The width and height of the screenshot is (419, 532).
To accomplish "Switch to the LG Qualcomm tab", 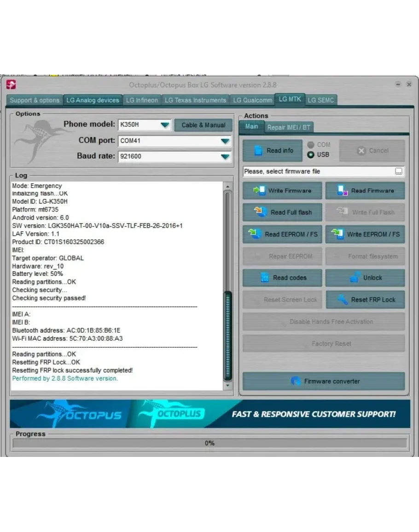I will (x=252, y=100).
